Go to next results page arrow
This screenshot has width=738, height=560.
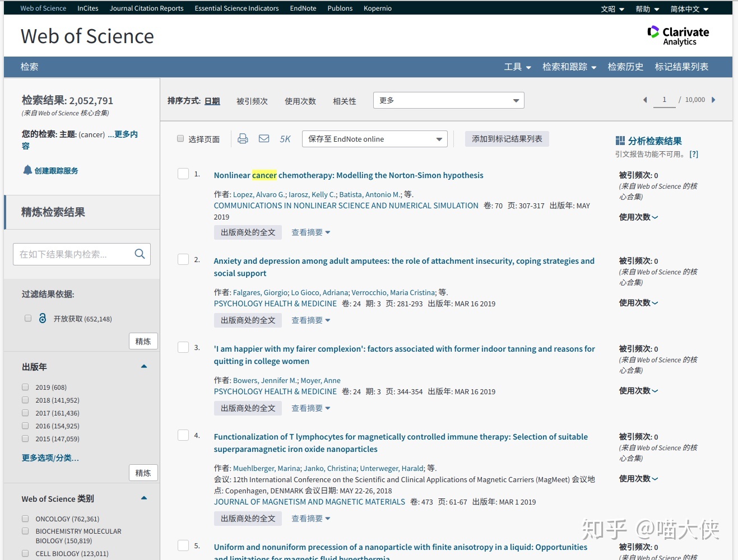click(x=713, y=100)
